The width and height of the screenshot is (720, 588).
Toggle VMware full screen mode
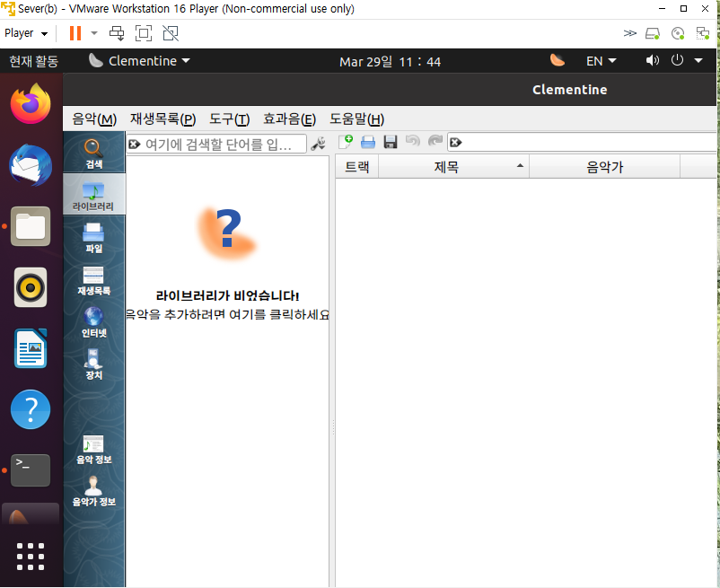tap(144, 33)
